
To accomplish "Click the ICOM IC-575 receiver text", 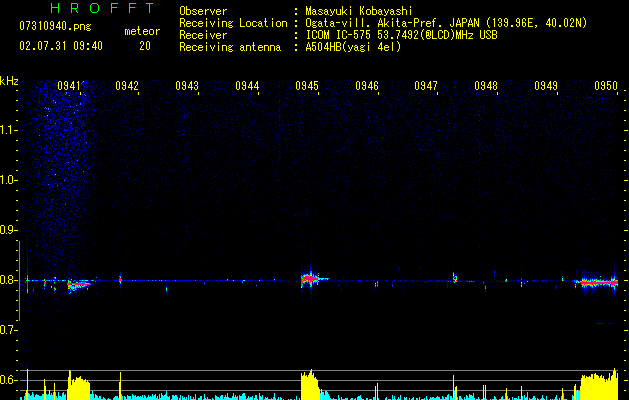I will pos(401,35).
